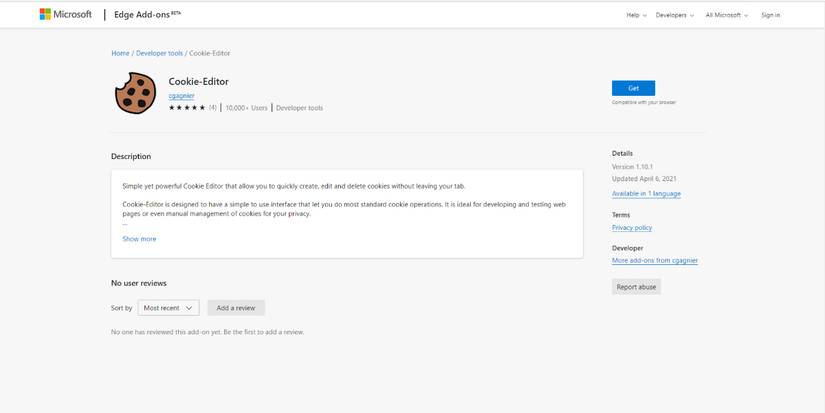Open the Privacy policy link
825x413 pixels.
(x=631, y=227)
